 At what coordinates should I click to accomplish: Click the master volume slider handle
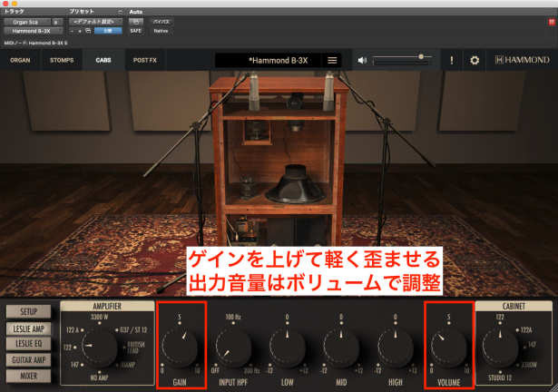421,56
